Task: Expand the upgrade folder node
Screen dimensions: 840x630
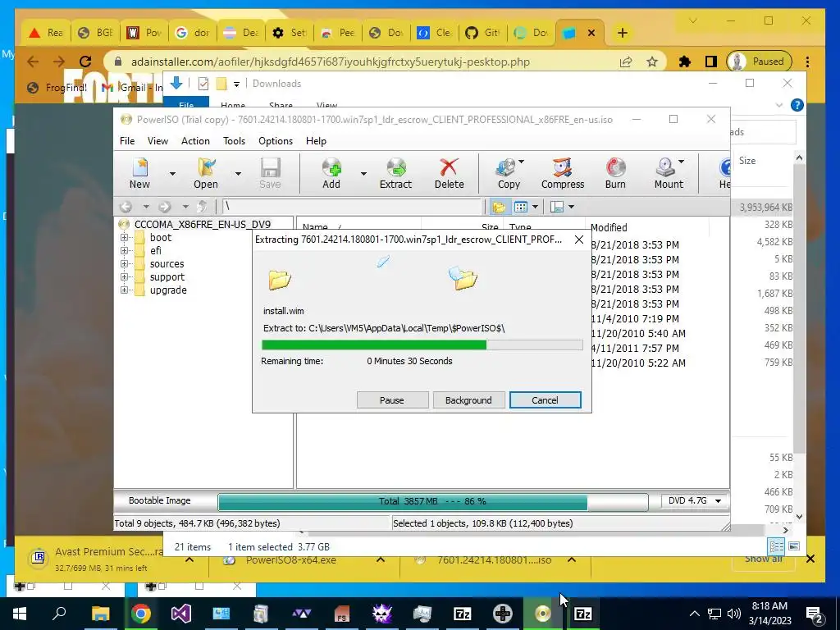Action: (x=125, y=290)
